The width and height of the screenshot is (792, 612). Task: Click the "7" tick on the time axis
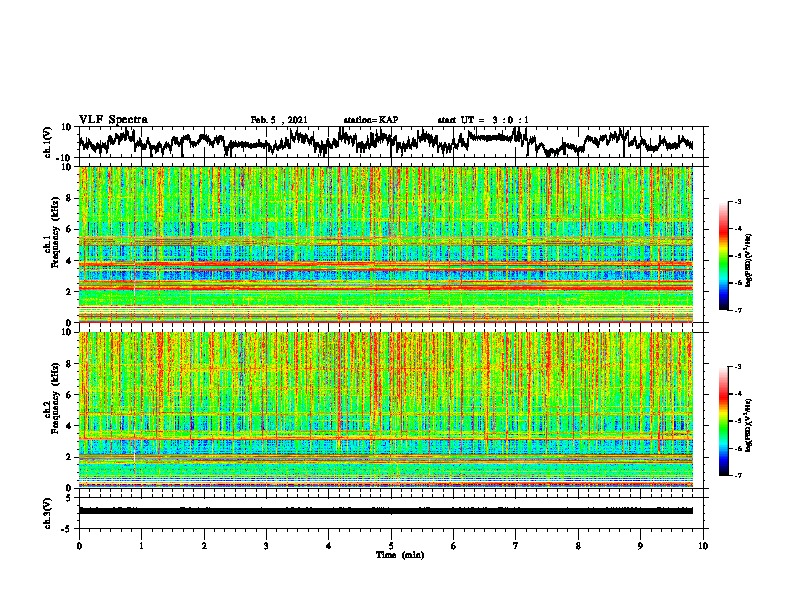(x=516, y=546)
